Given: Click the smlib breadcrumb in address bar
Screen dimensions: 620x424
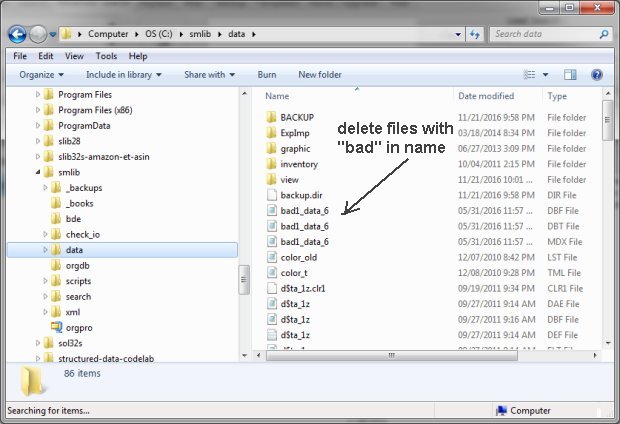Looking at the screenshot, I should click(200, 34).
